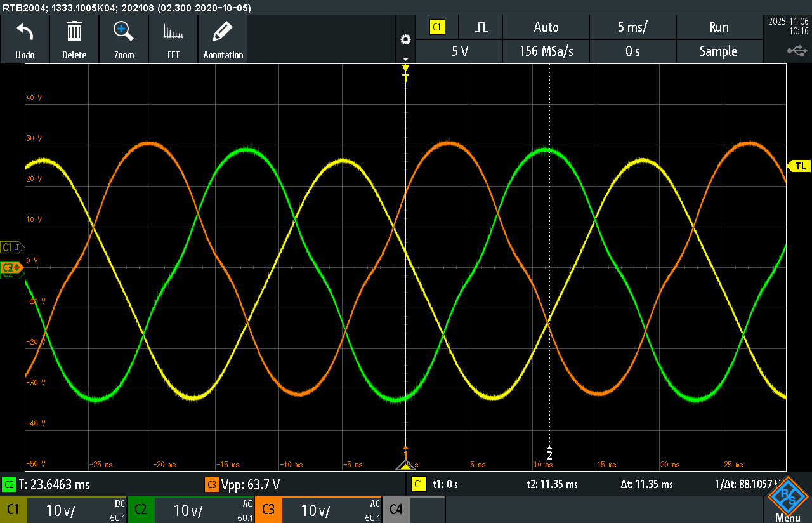This screenshot has height=523, width=812.
Task: Open the Sample acquisition mode setting
Action: pos(719,51)
